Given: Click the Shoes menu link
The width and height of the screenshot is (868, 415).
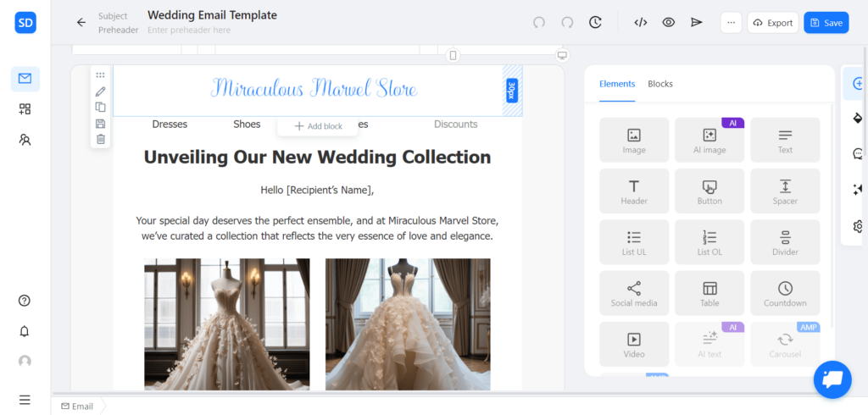Looking at the screenshot, I should [x=247, y=124].
